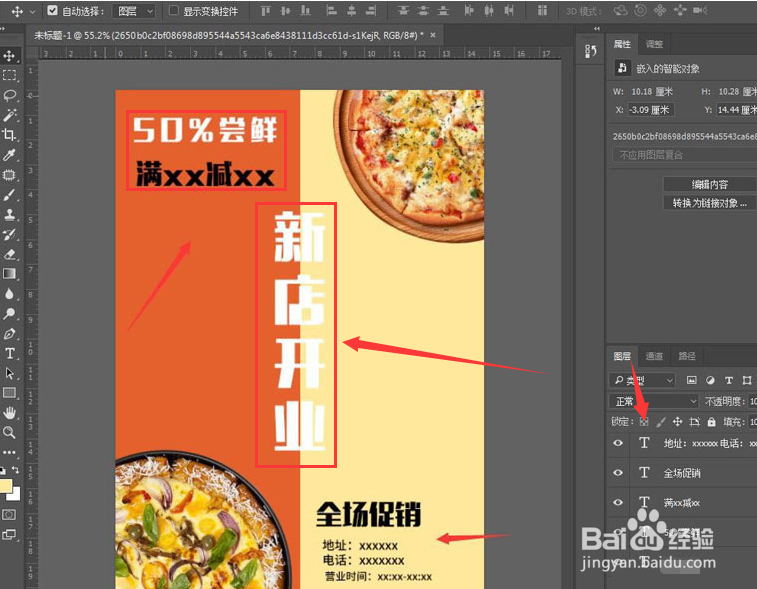The image size is (757, 589).
Task: Click the Y position field
Action: point(736,110)
